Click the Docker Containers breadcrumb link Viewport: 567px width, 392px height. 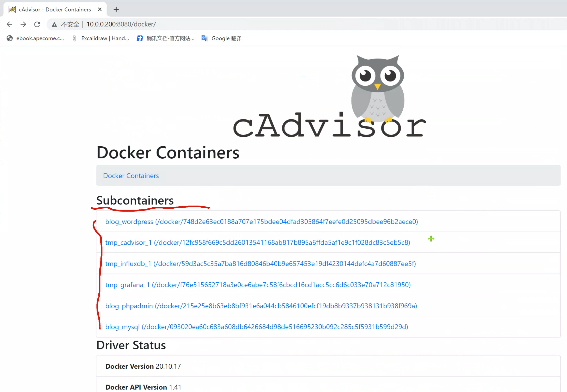[x=131, y=176]
